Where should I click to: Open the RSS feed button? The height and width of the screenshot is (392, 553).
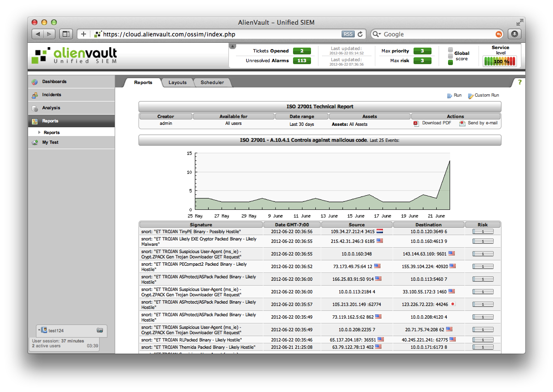click(348, 34)
